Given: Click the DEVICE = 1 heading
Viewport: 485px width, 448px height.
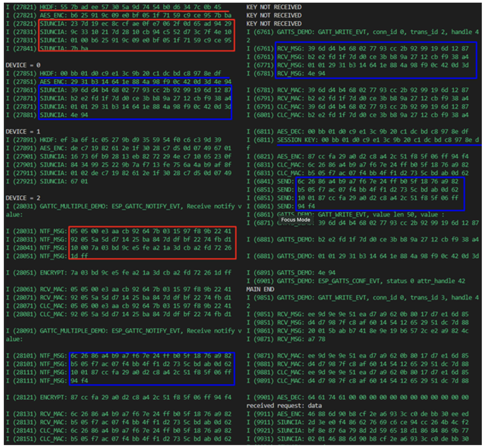Looking at the screenshot, I should [23, 131].
